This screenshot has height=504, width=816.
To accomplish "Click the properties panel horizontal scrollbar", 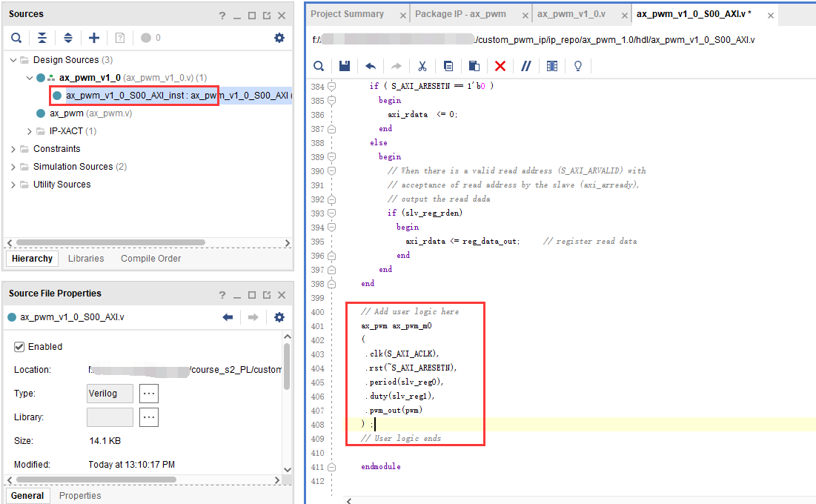I will [96, 480].
